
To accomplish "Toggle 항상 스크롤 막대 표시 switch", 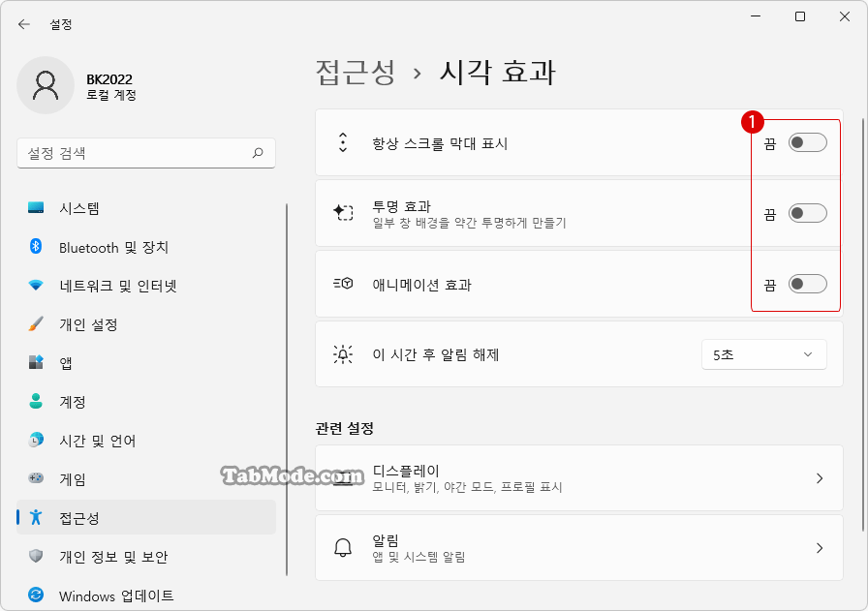I will point(808,142).
